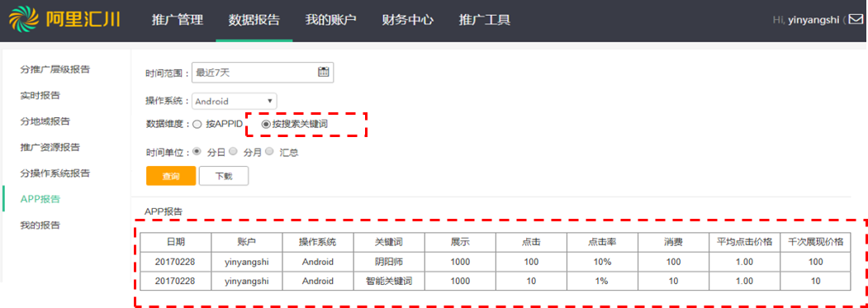Select the 按APPID radio button
Screen dimensions: 868x308
point(197,125)
